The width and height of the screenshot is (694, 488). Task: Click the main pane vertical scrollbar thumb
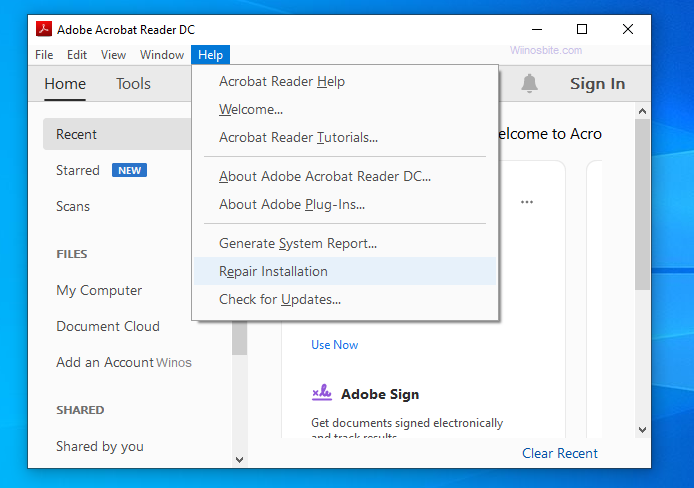(643, 204)
